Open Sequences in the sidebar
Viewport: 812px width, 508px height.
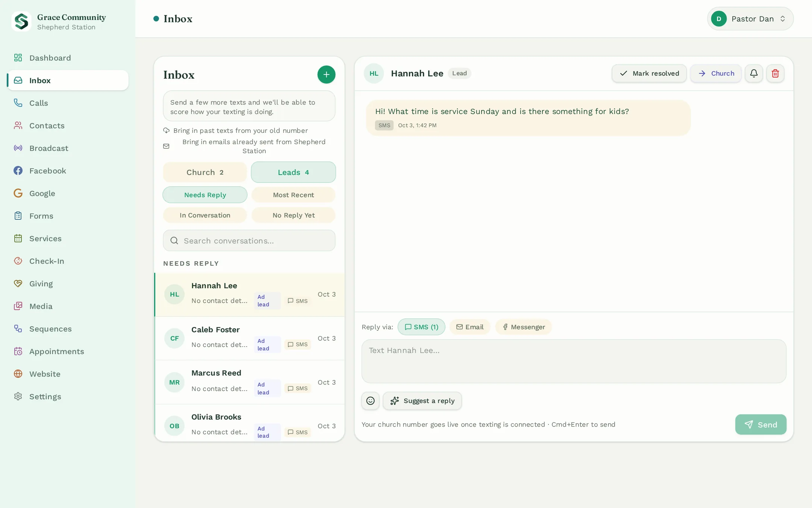coord(68,329)
